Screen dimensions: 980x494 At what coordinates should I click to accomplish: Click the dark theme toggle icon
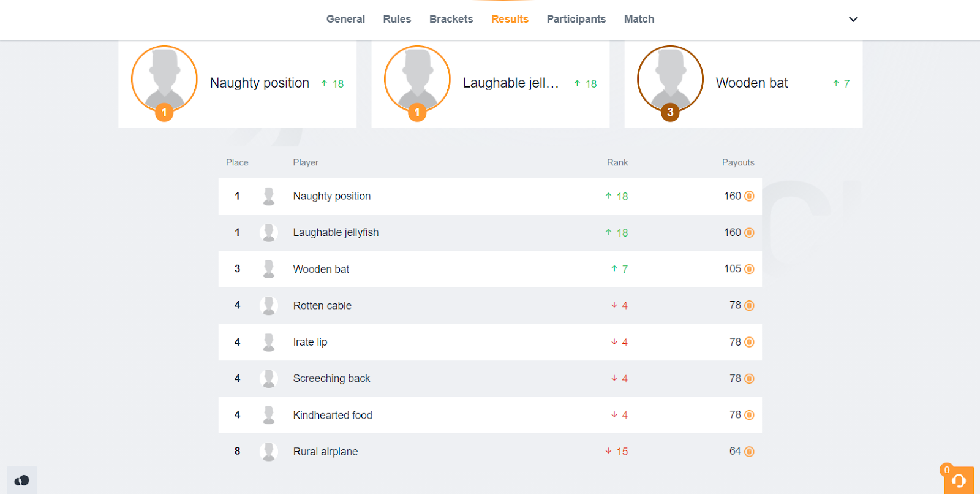(22, 481)
